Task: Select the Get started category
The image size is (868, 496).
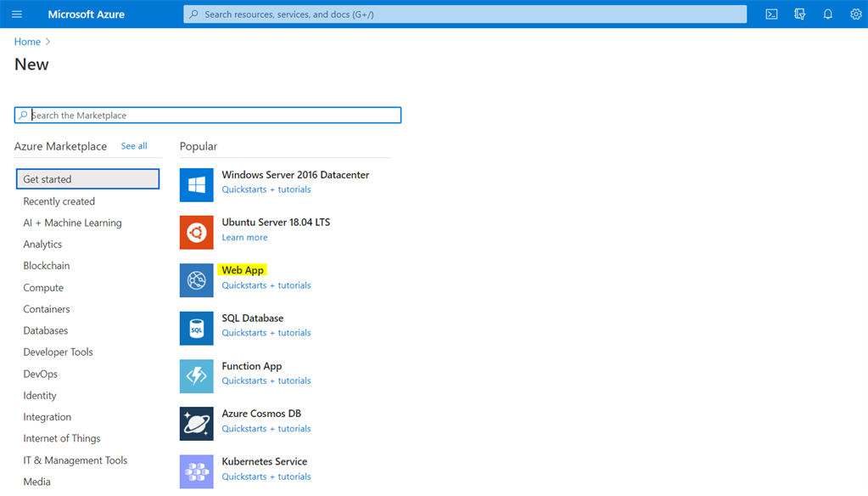Action: 88,179
